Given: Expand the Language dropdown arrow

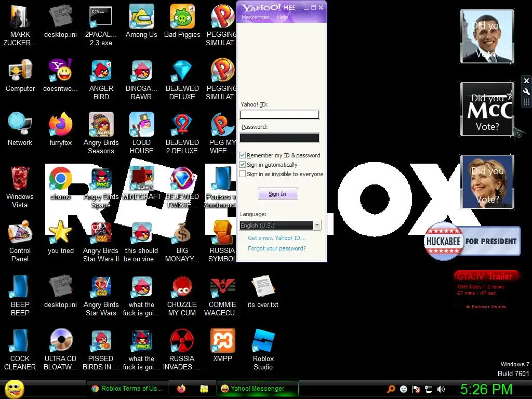Looking at the screenshot, I should [x=317, y=225].
